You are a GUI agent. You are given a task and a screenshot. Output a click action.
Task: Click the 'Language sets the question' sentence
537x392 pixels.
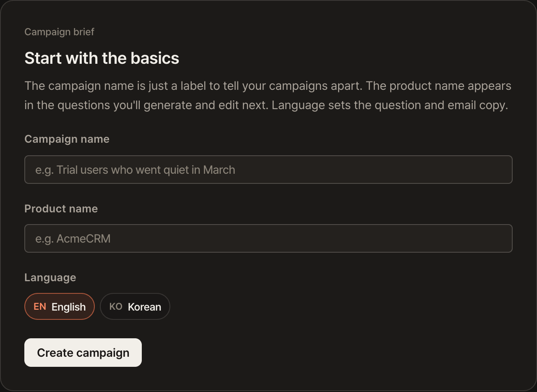pos(390,105)
